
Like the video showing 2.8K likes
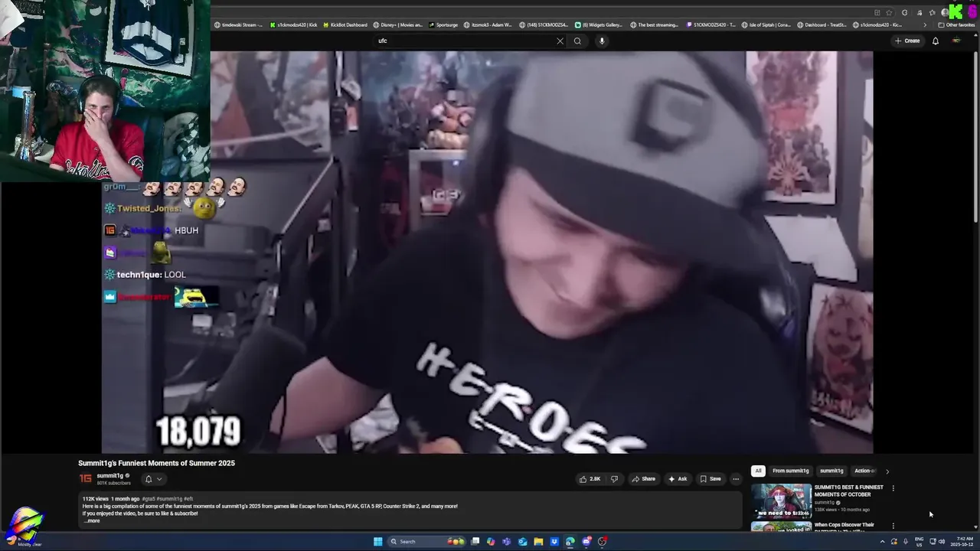tap(590, 479)
